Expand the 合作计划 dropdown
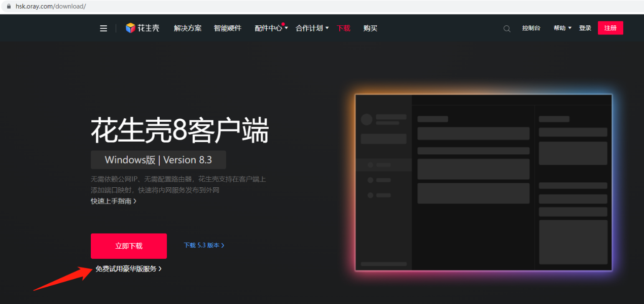Viewport: 644px width, 304px height. pos(312,28)
